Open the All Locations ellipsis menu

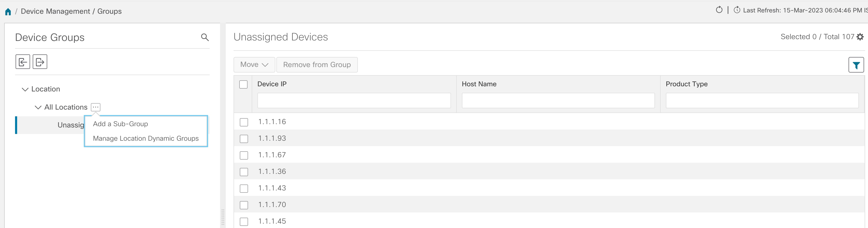(x=96, y=107)
